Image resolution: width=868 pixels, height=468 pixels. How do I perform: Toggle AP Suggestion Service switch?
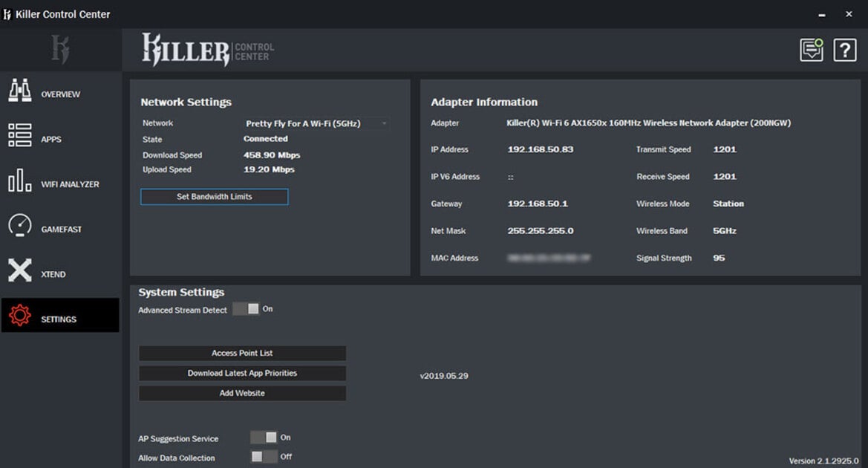pyautogui.click(x=264, y=438)
